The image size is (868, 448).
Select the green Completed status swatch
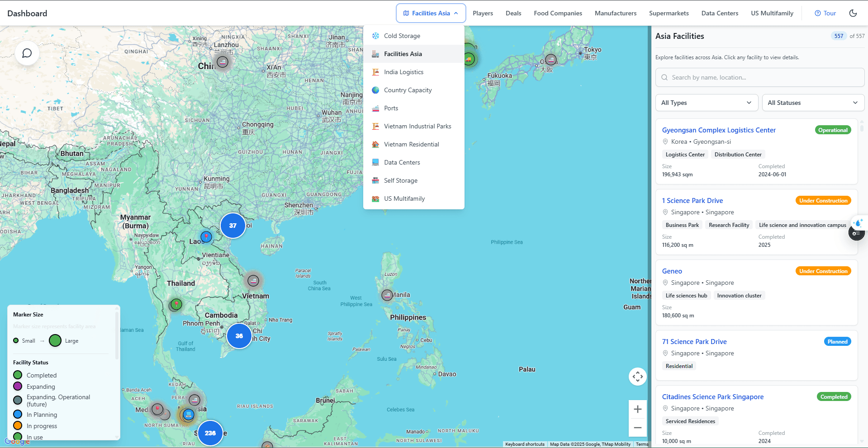tap(17, 375)
